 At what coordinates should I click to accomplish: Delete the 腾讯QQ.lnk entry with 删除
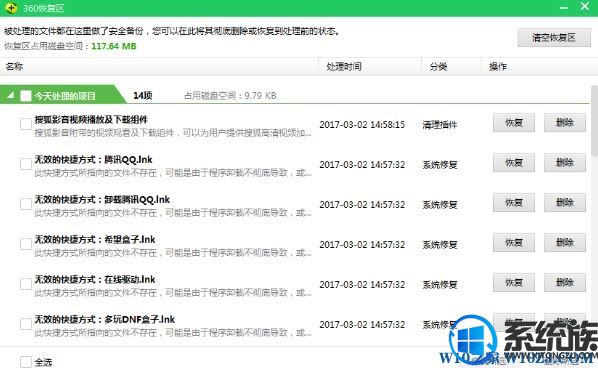click(x=565, y=163)
